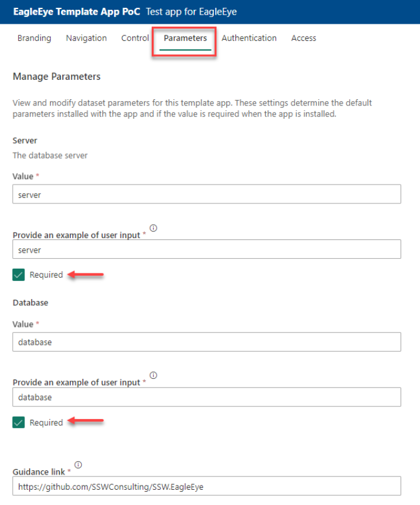Click the EagleEye Template App PoC title
Image resolution: width=420 pixels, height=505 pixels.
tap(77, 12)
